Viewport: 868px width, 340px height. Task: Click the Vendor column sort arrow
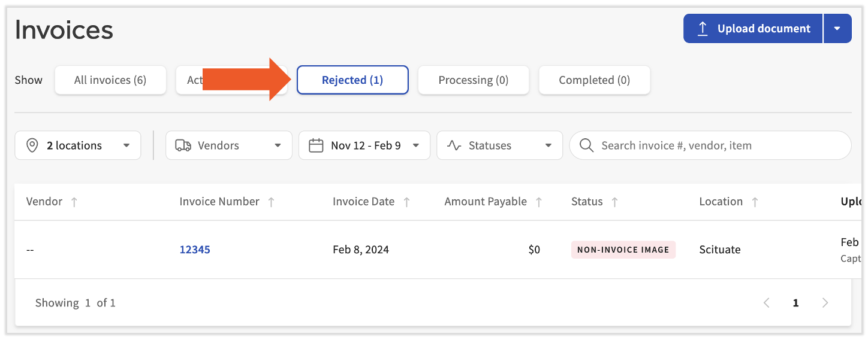coord(74,202)
